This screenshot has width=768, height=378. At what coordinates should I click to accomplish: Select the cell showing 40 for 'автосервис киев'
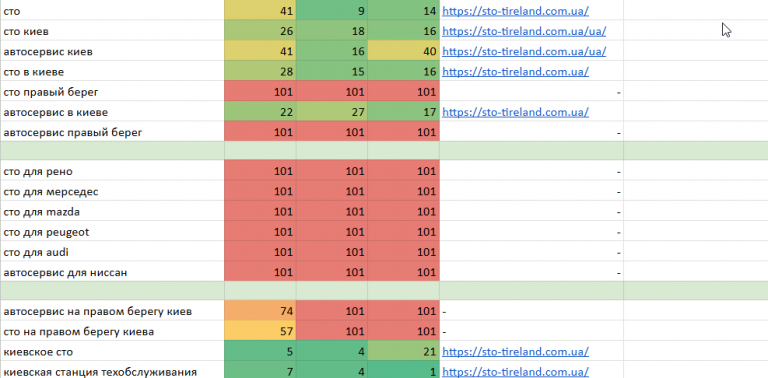click(404, 51)
